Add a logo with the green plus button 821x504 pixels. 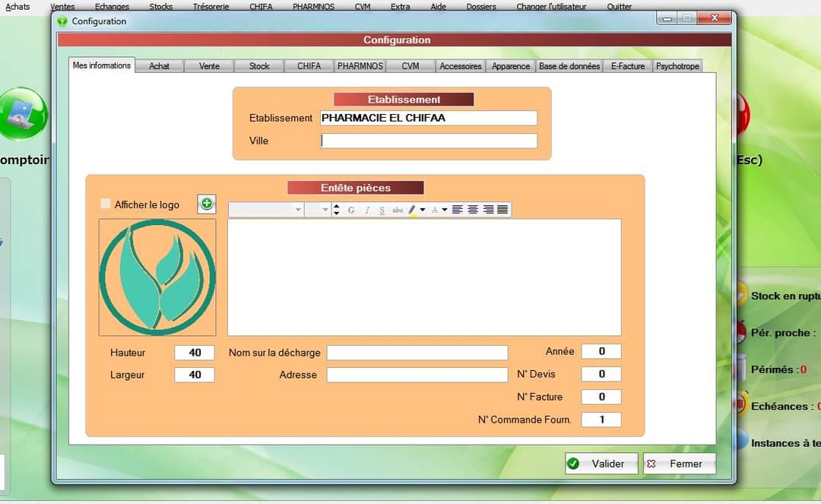click(207, 204)
